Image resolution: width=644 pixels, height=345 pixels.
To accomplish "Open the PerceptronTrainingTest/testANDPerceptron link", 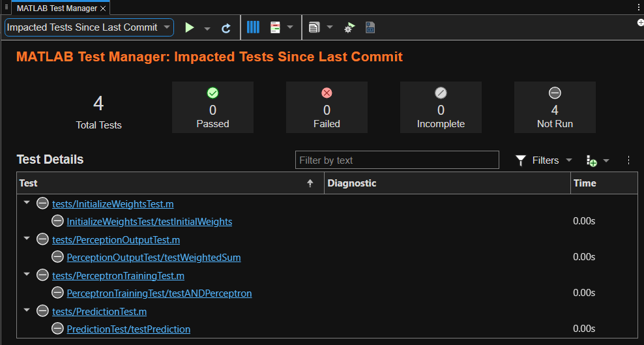I will (x=159, y=293).
